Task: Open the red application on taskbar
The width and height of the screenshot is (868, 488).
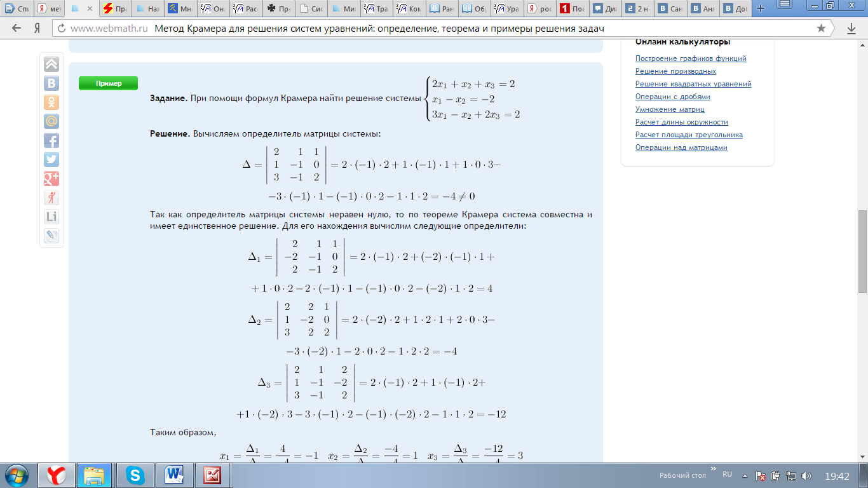Action: coord(212,475)
